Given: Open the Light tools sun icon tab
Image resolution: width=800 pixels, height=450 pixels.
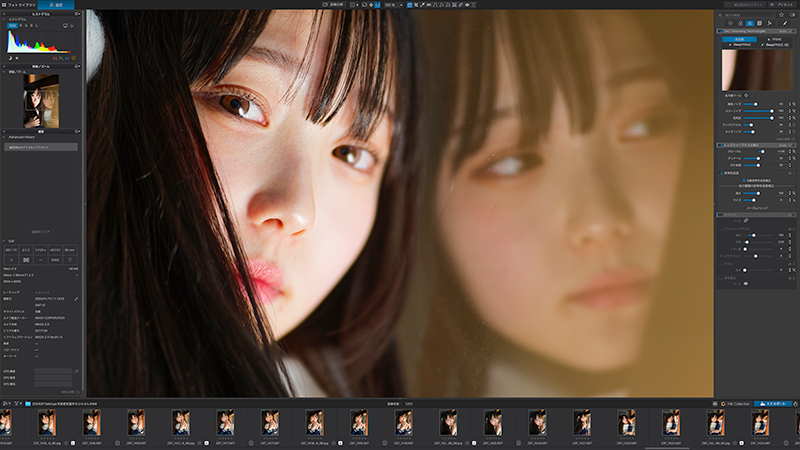Looking at the screenshot, I should 730,23.
